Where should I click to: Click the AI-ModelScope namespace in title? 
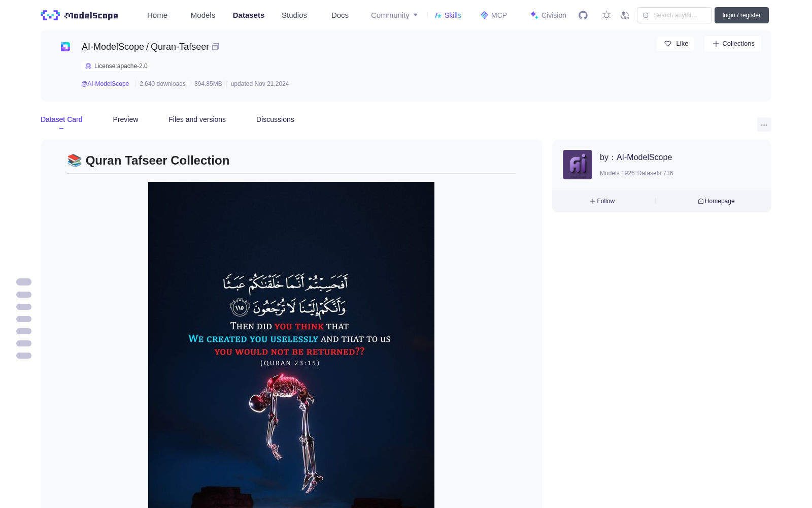coord(113,47)
